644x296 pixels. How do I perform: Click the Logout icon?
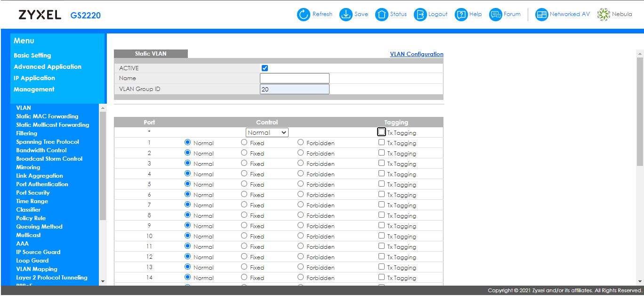click(420, 15)
